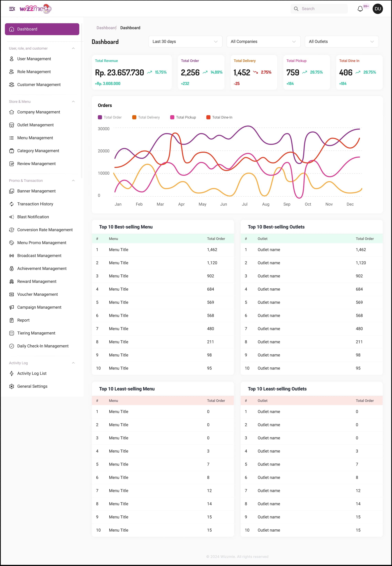Image resolution: width=392 pixels, height=566 pixels.
Task: Click the Blast Notification speaker icon
Action: [12, 217]
